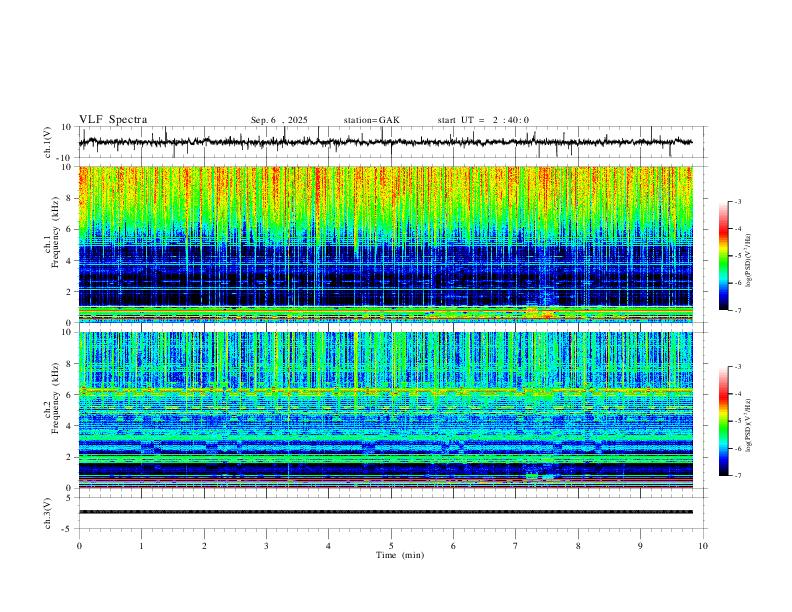Viewport: 792px width, 612px height.
Task: Click the "-7" tick on ch.1 colorbar
Action: pyautogui.click(x=737, y=310)
